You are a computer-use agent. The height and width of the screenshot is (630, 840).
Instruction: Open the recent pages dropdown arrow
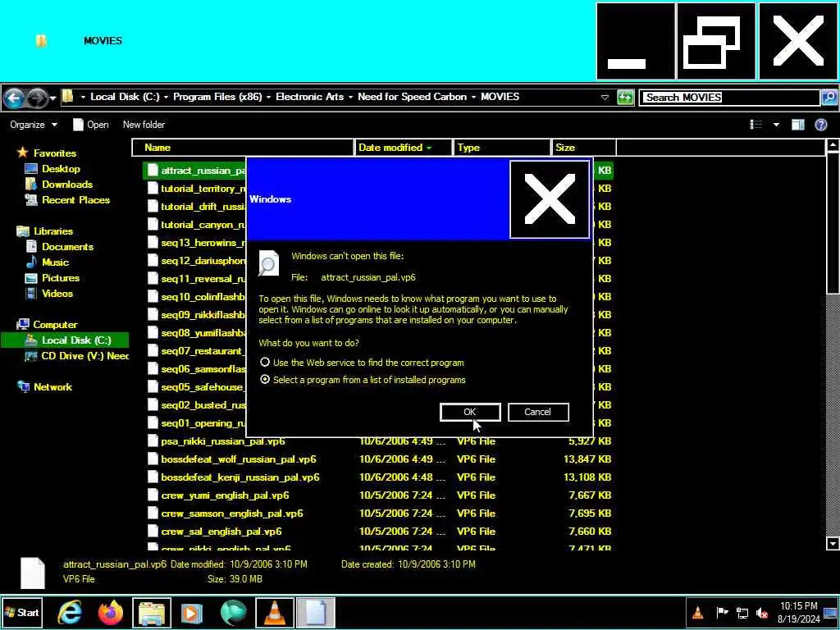(x=52, y=98)
